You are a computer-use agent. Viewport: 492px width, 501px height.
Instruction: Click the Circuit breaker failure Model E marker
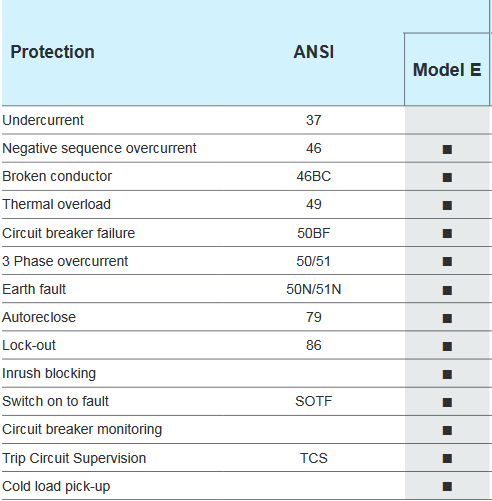(x=447, y=233)
